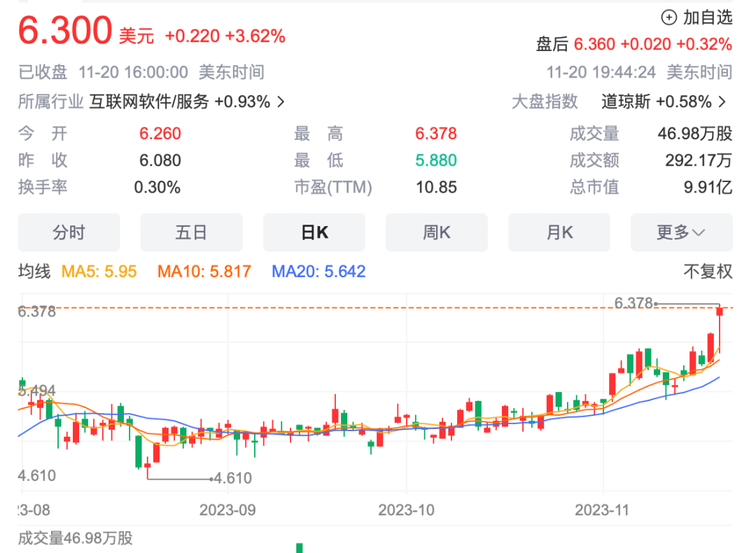This screenshot has width=756, height=553.
Task: Select the 月K chart tab
Action: pos(559,232)
